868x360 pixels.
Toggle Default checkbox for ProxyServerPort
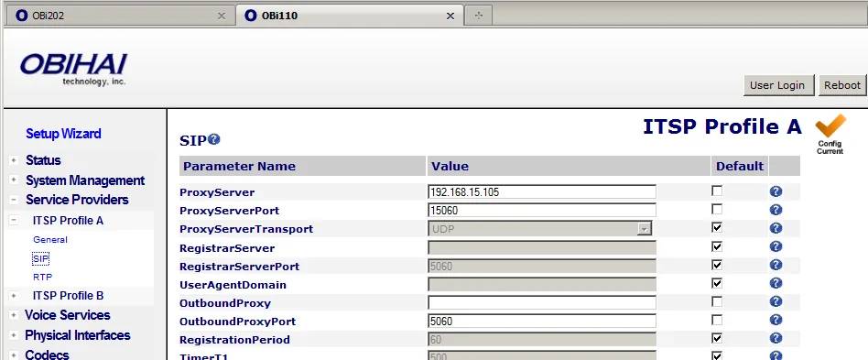click(717, 210)
